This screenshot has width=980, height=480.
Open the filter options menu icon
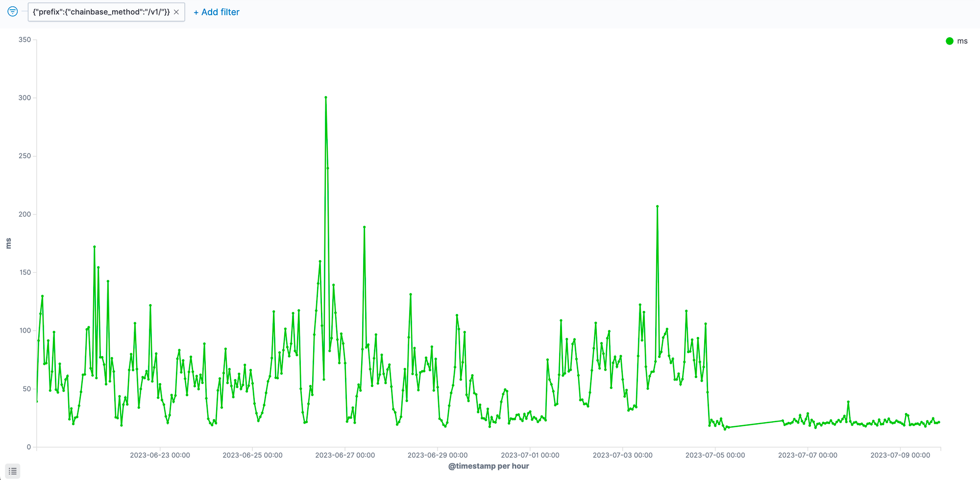[13, 12]
